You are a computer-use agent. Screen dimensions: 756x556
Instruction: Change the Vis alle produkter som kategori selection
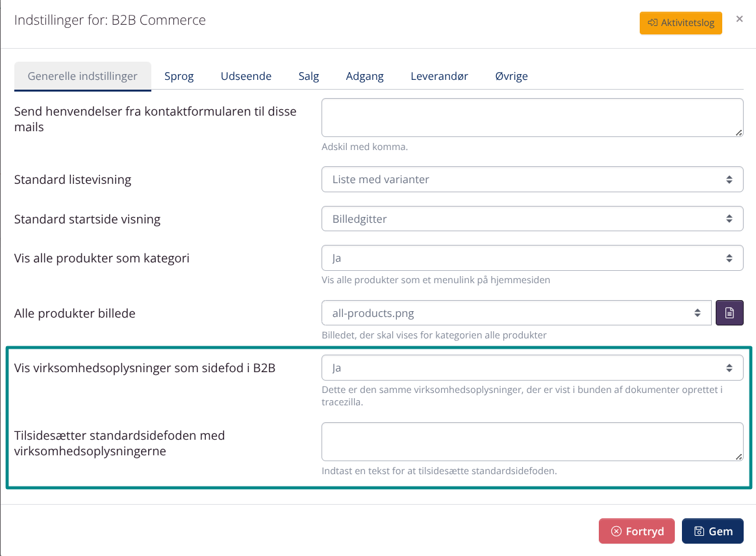pos(532,257)
